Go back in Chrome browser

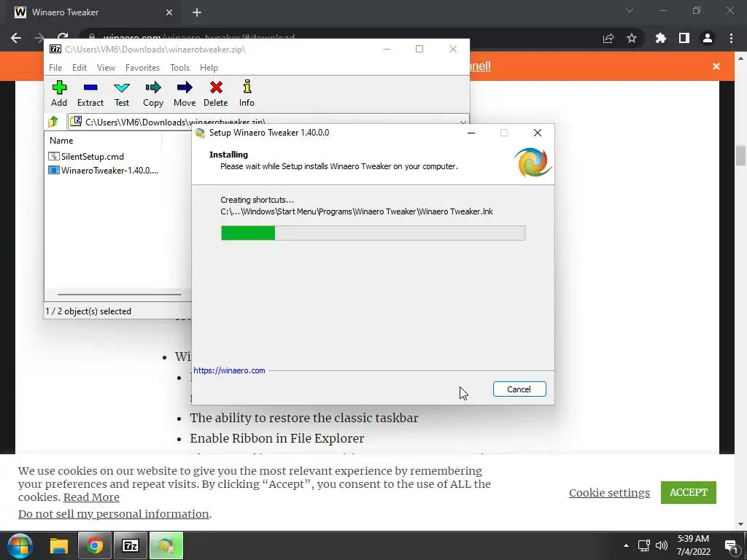tap(16, 38)
